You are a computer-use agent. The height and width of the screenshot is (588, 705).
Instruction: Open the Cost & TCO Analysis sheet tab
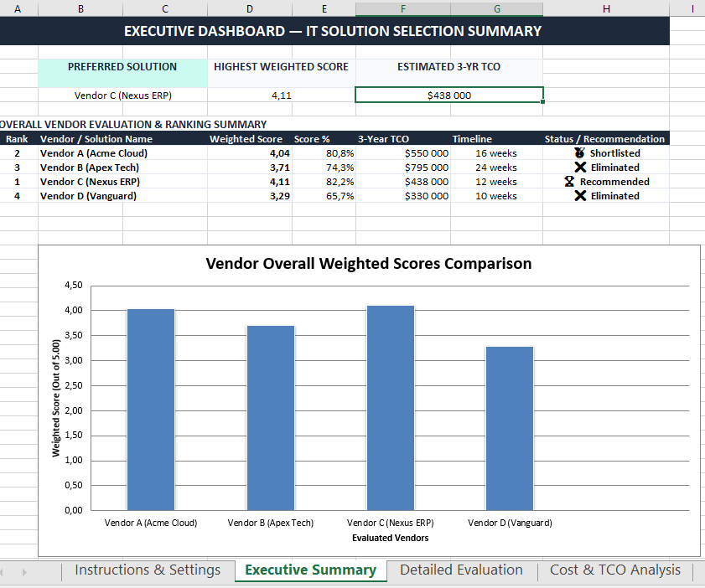pos(615,570)
